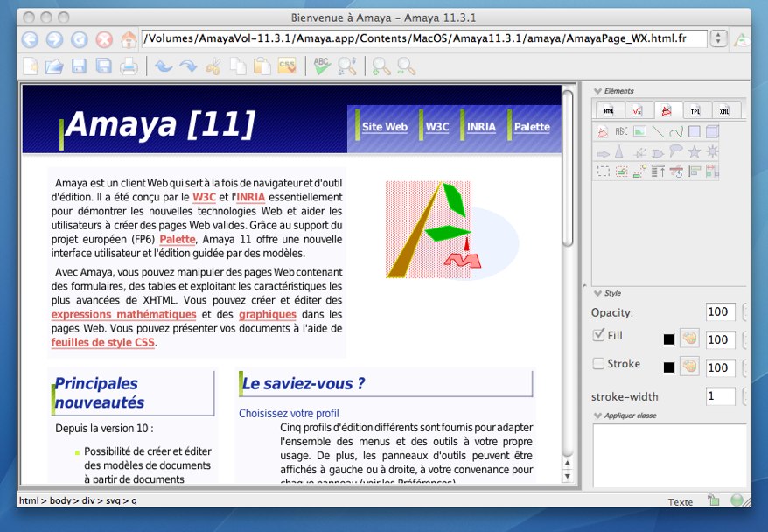The height and width of the screenshot is (532, 768).
Task: Copy the selection from the toolbar
Action: 238,66
